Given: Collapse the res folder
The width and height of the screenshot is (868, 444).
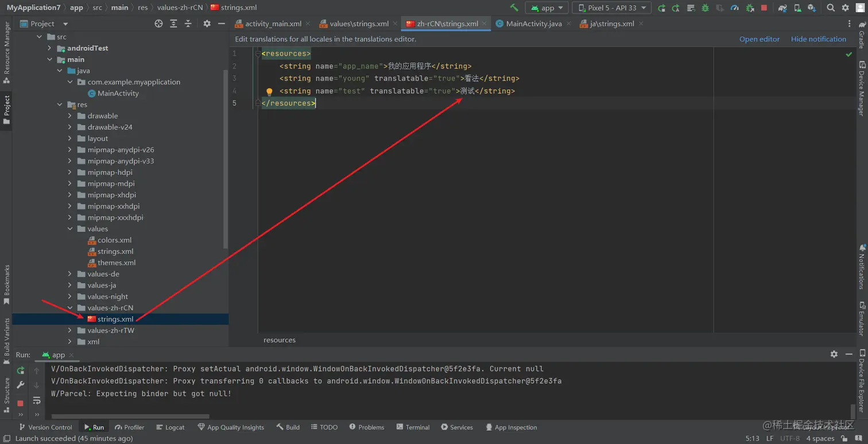Looking at the screenshot, I should [60, 104].
